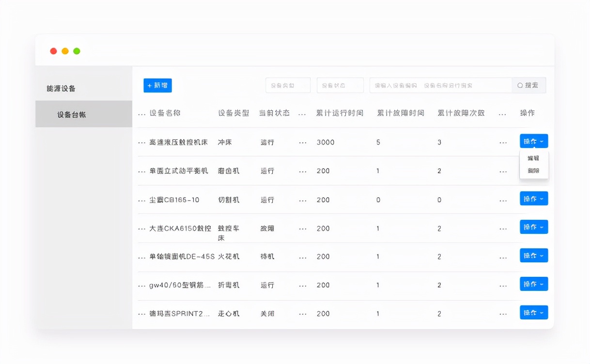Select device name gw40/60型钢筋...

[180, 285]
